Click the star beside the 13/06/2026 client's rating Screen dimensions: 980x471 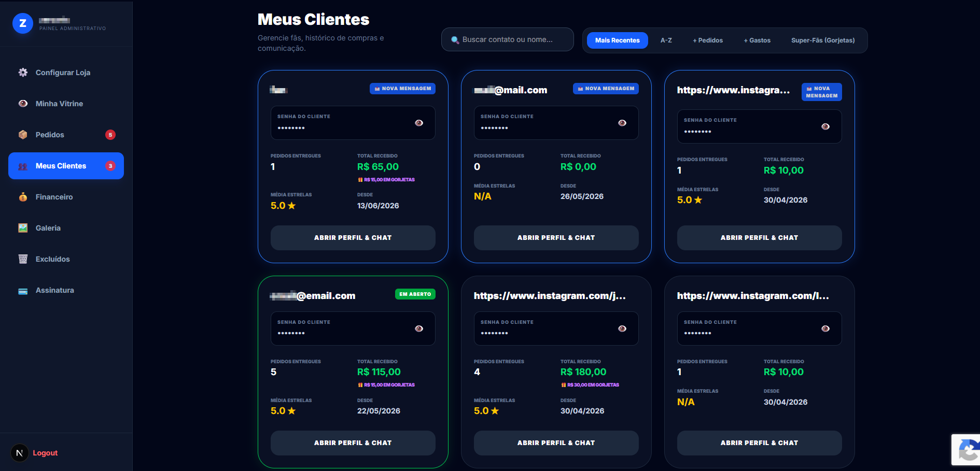point(292,206)
